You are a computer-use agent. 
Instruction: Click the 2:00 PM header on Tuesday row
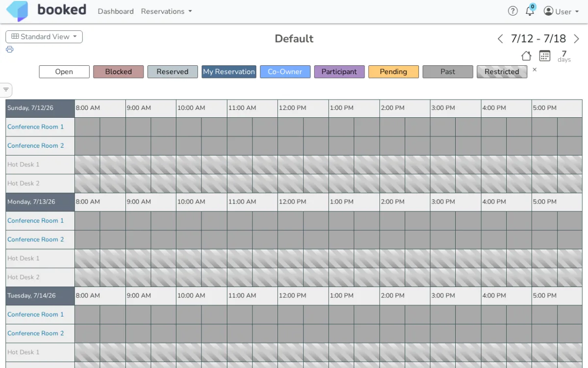coord(405,296)
